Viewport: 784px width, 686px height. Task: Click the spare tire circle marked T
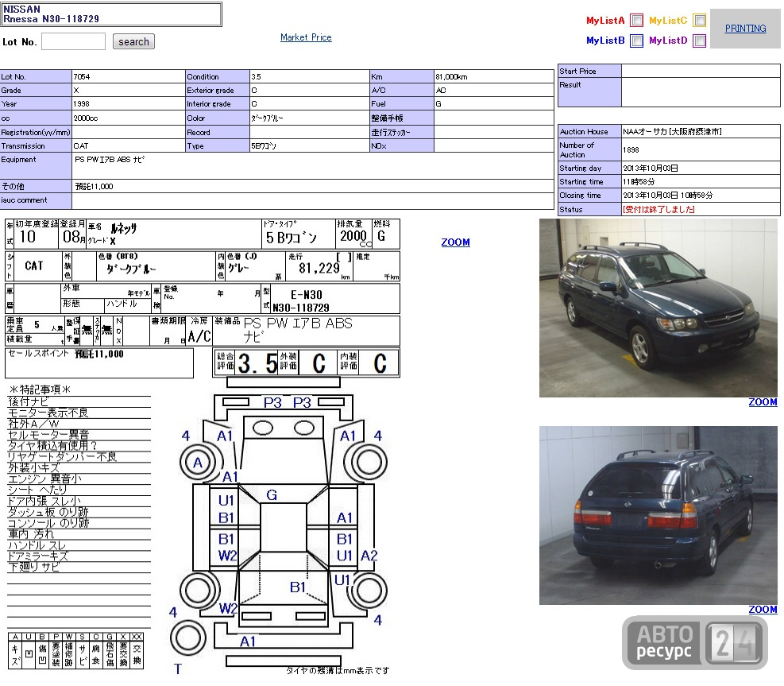188,638
